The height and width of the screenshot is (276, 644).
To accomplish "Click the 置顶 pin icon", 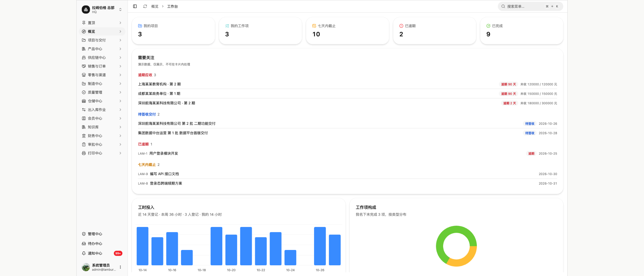I will coord(84,23).
